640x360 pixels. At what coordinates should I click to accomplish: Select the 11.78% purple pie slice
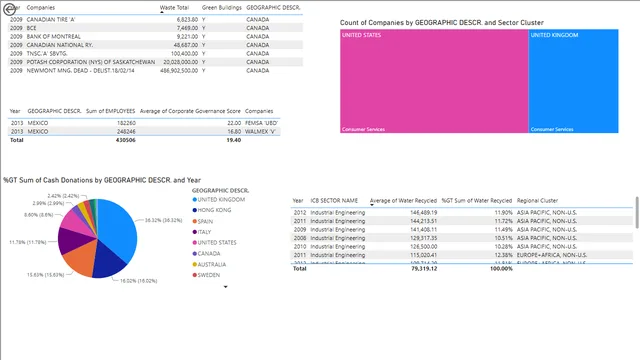(72, 240)
